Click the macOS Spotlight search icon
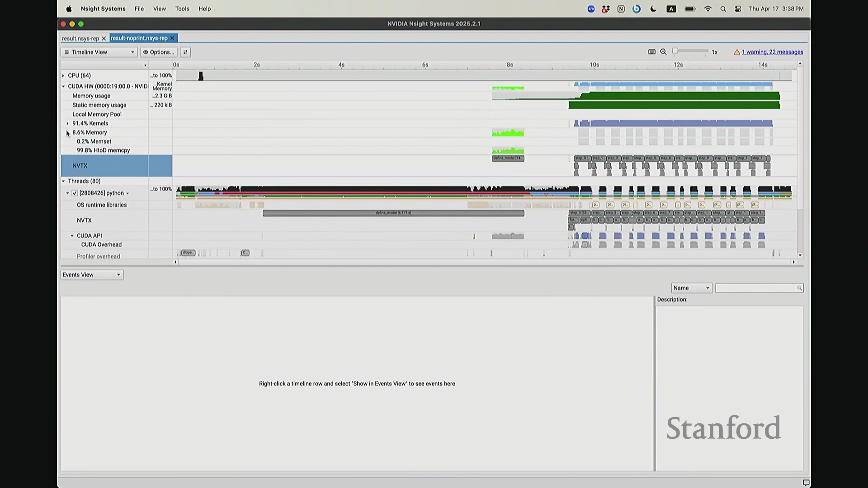The image size is (868, 488). 723,9
